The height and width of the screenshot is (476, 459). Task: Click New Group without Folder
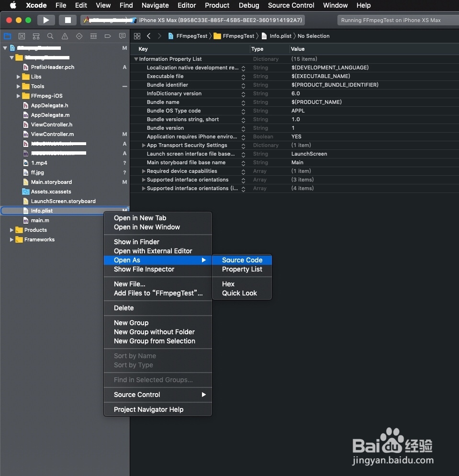pos(158,332)
